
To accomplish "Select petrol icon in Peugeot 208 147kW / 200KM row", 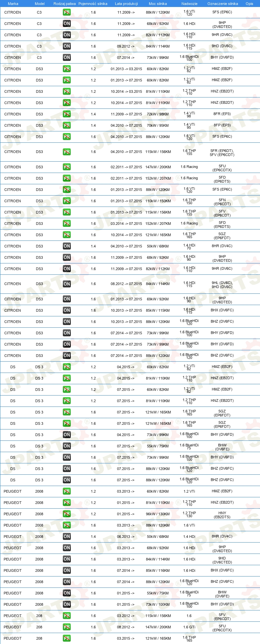I will coord(67,627).
